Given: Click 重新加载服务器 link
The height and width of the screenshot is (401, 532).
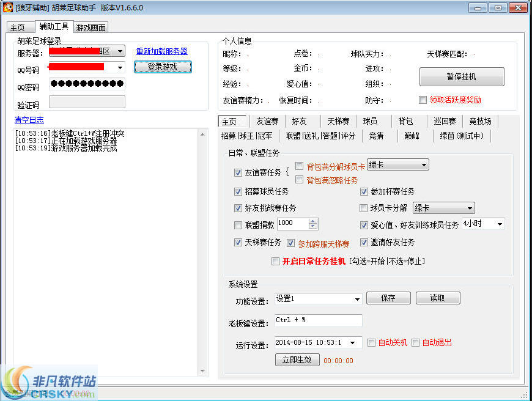Looking at the screenshot, I should (162, 51).
